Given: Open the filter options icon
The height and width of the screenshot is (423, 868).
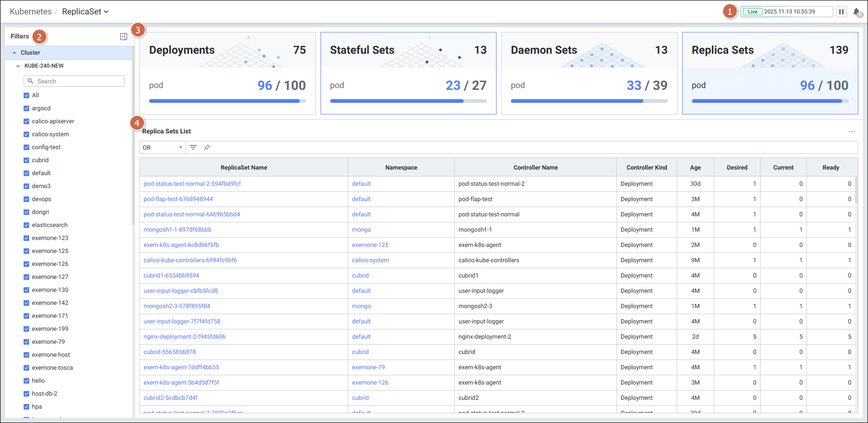Looking at the screenshot, I should tap(193, 147).
